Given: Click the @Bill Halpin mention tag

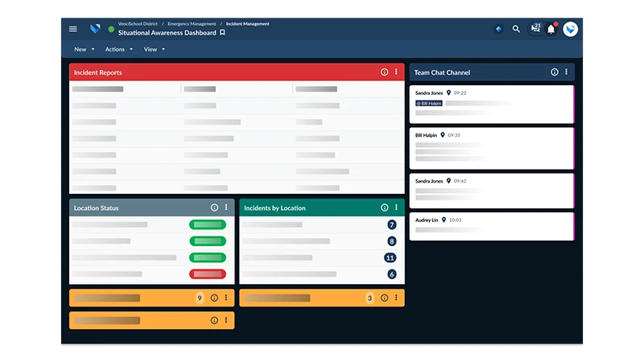Looking at the screenshot, I should tap(429, 104).
